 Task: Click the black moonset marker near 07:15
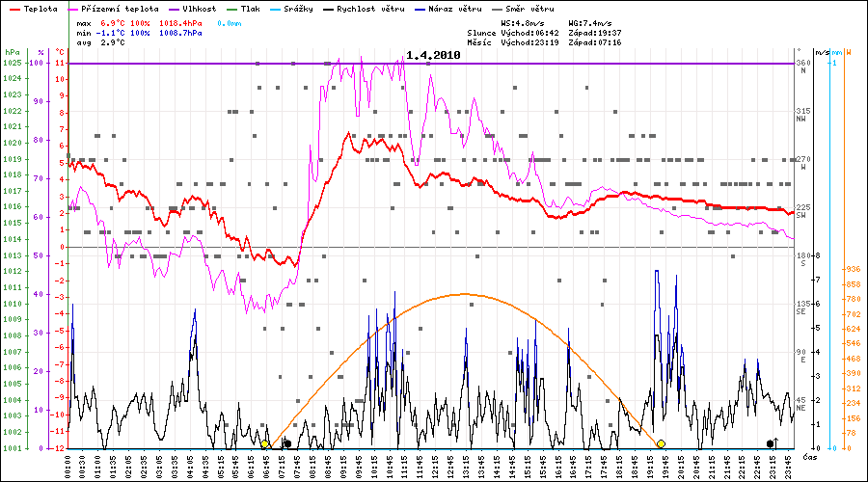click(x=286, y=444)
